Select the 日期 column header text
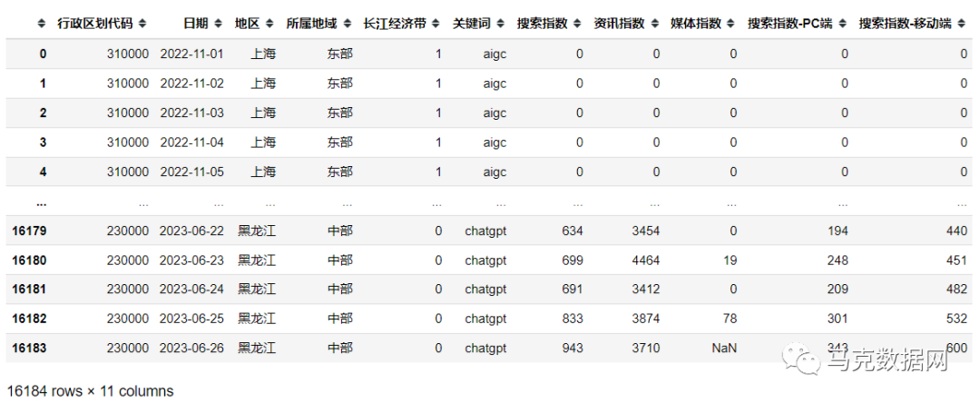 coord(196,24)
